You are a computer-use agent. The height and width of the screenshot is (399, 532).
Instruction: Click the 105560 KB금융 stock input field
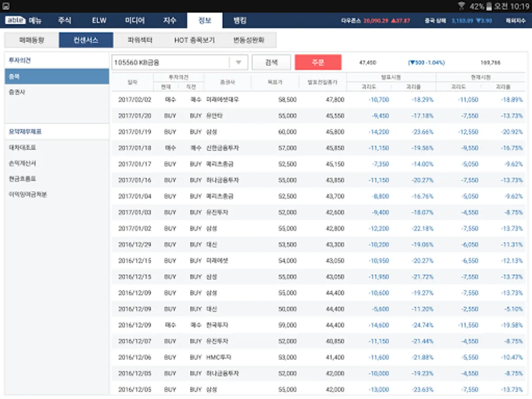pyautogui.click(x=170, y=63)
